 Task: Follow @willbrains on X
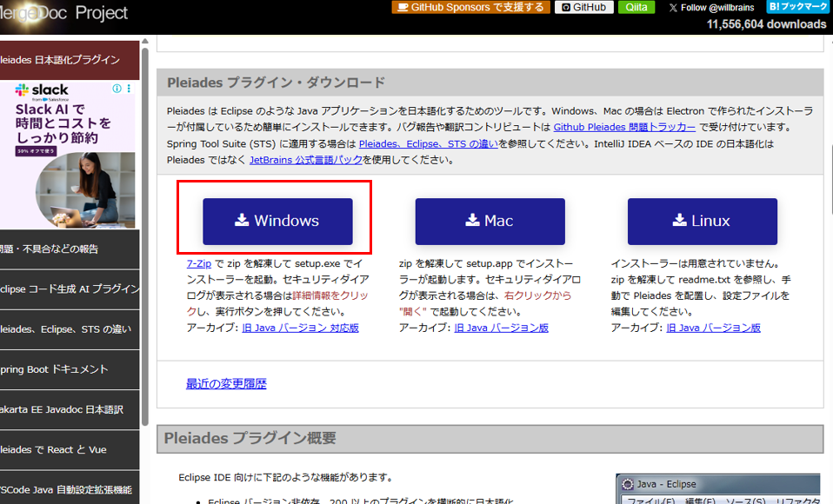[x=711, y=8]
